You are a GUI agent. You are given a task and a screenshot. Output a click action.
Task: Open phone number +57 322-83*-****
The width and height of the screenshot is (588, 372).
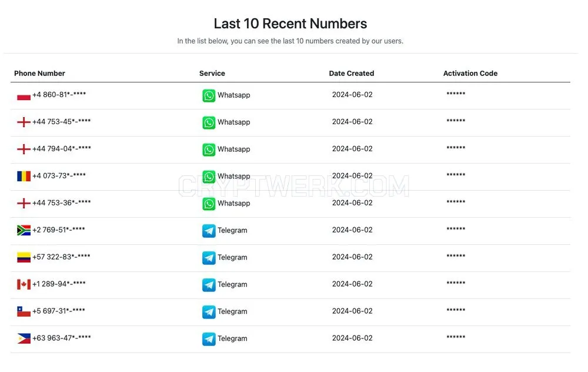pyautogui.click(x=61, y=257)
